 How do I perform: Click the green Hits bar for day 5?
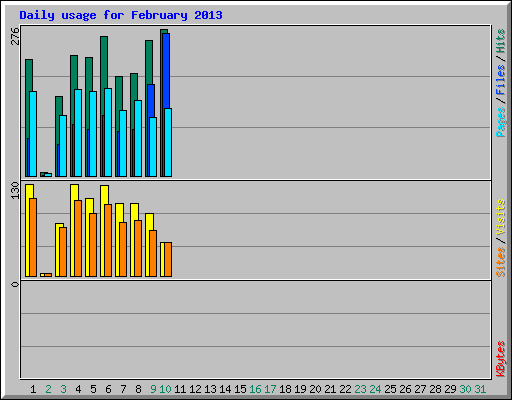[89, 74]
